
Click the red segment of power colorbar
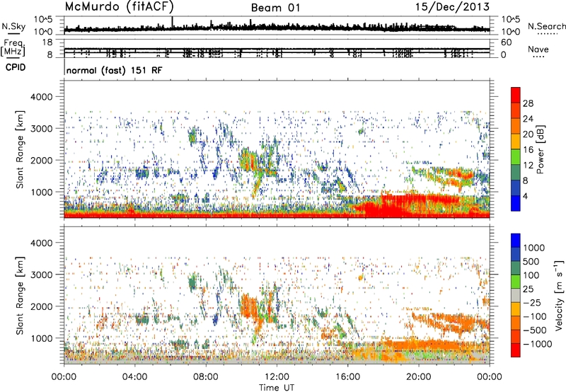tap(516, 95)
